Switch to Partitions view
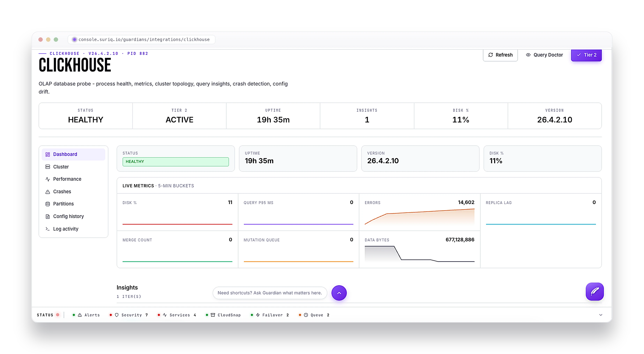 [x=73, y=204]
